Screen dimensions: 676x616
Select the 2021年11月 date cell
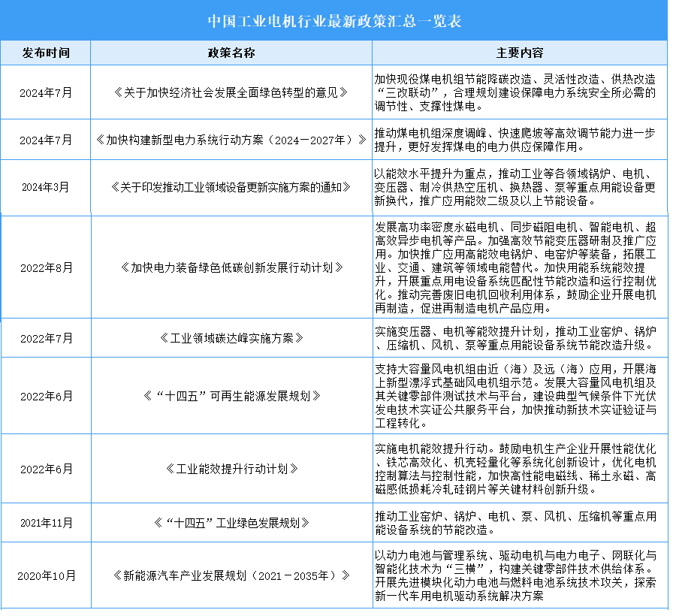(x=46, y=523)
